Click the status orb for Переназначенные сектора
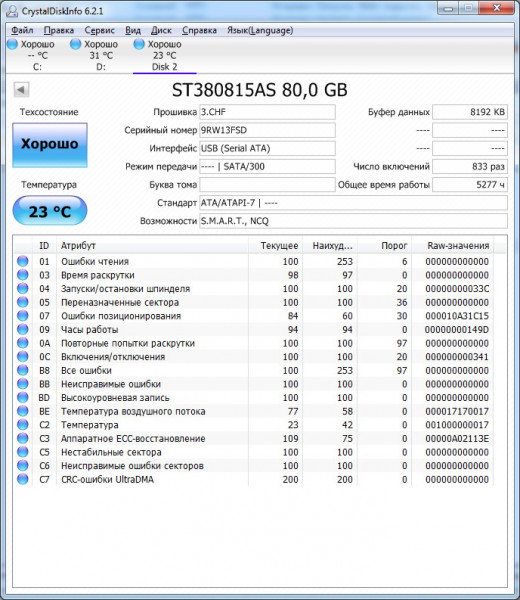520x600 pixels. [x=23, y=302]
